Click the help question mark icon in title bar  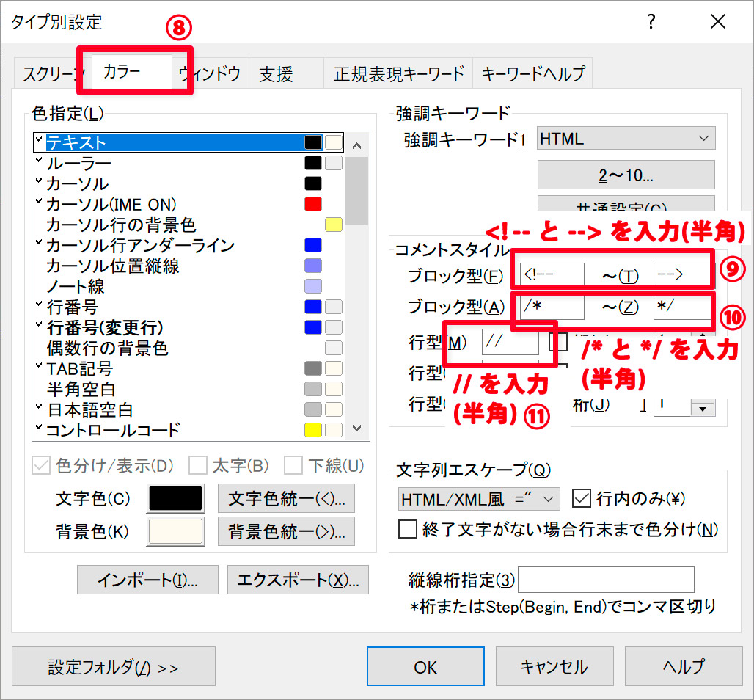pos(650,22)
